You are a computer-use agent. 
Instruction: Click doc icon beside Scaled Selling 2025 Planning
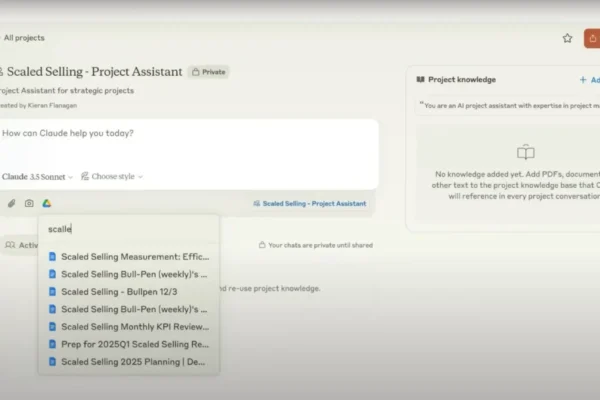(52, 362)
